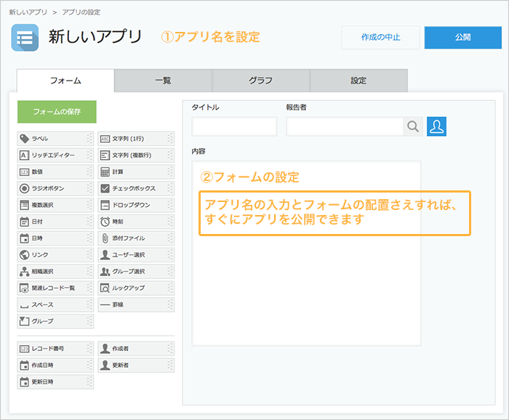Image resolution: width=509 pixels, height=420 pixels.
Task: Select the 数値 field element
Action: 55,171
